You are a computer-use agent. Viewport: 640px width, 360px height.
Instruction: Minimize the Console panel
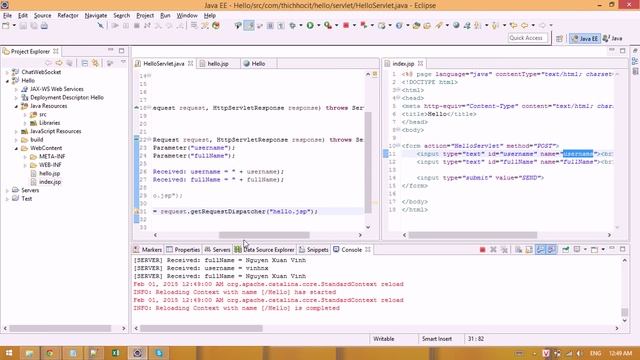612,249
